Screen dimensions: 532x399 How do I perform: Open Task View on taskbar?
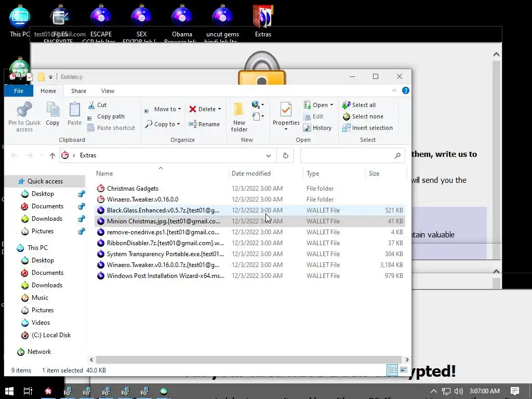(28, 391)
